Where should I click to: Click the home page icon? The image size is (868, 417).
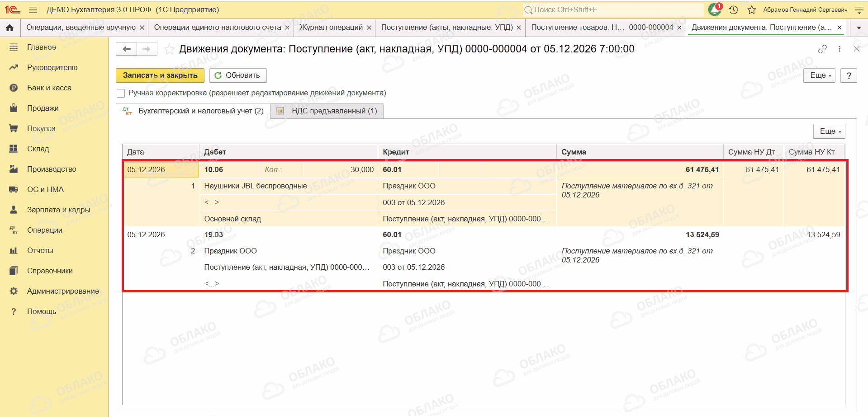coord(9,28)
